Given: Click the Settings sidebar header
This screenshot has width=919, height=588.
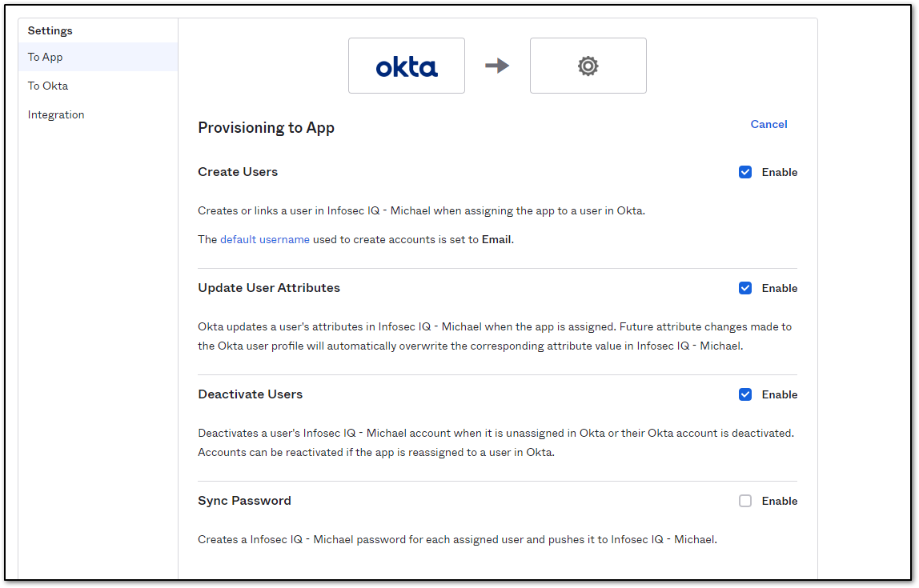Looking at the screenshot, I should click(50, 30).
